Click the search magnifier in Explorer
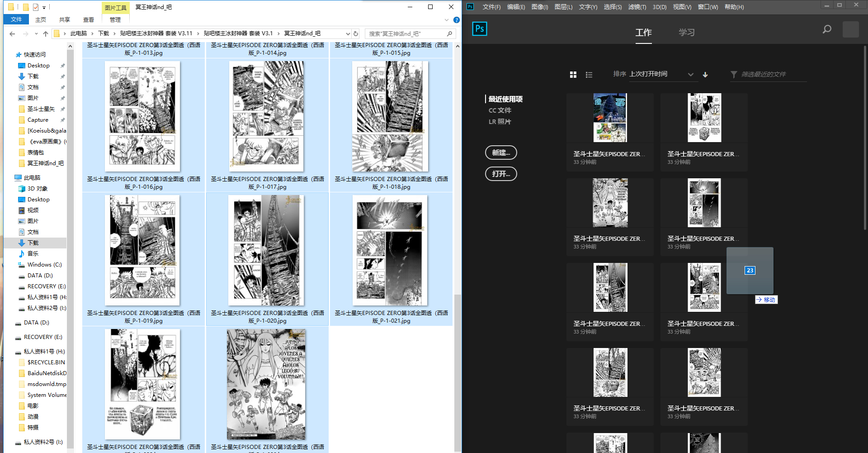This screenshot has width=868, height=453. pyautogui.click(x=449, y=33)
